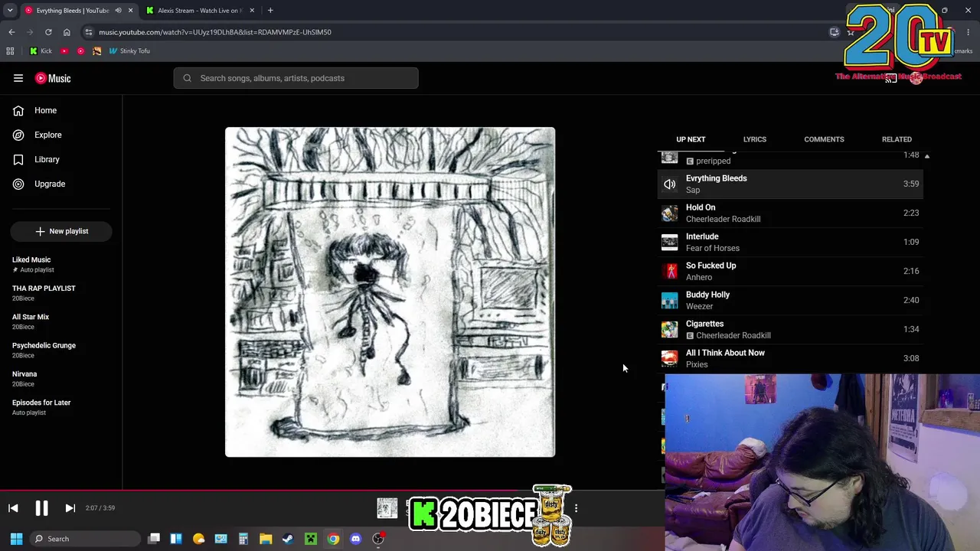
Task: Open the Kick bookmark
Action: [41, 51]
